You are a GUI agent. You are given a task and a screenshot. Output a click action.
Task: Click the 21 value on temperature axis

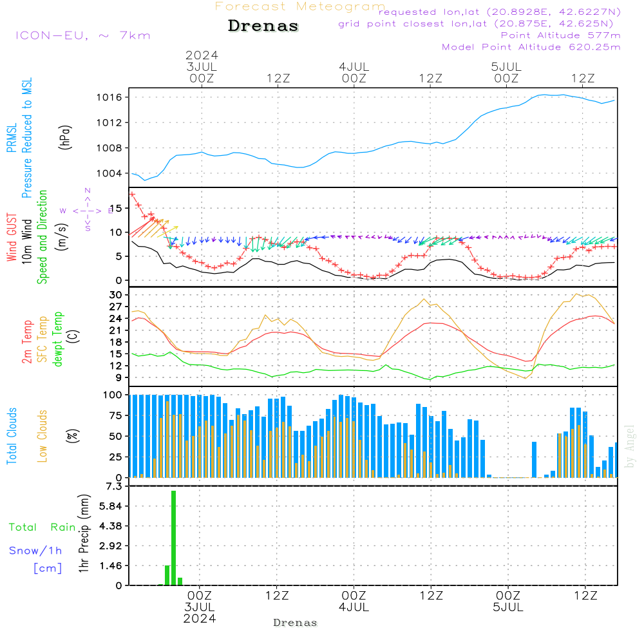[x=116, y=330]
